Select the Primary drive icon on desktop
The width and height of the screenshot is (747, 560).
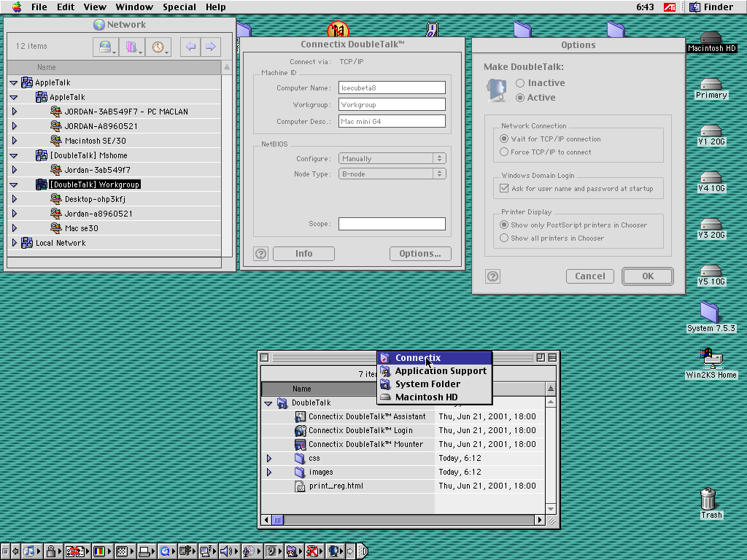point(711,85)
